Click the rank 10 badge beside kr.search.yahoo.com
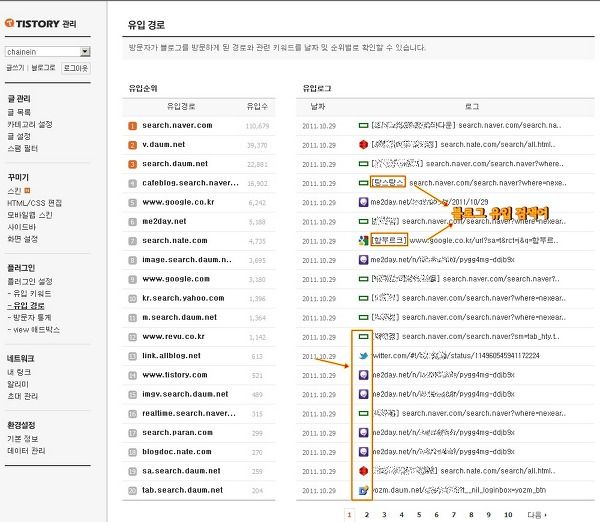Screen dimensions: 600x522 click(x=132, y=299)
